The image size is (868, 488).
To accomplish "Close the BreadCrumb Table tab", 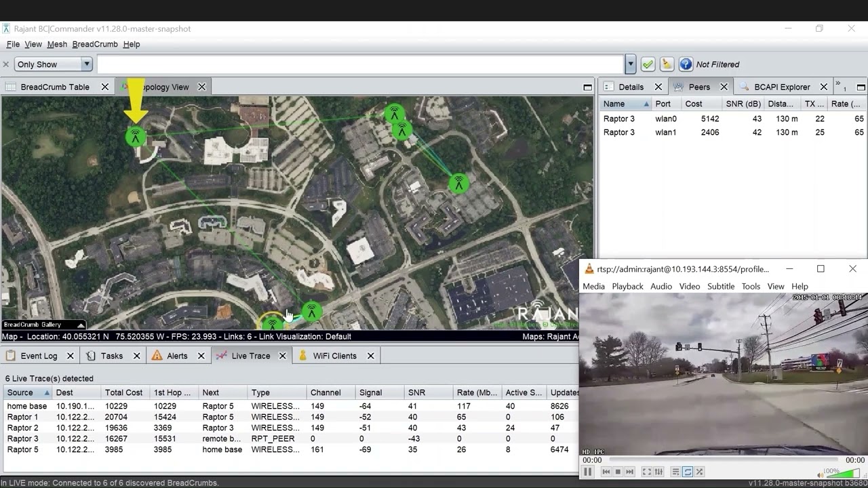I will click(x=105, y=87).
